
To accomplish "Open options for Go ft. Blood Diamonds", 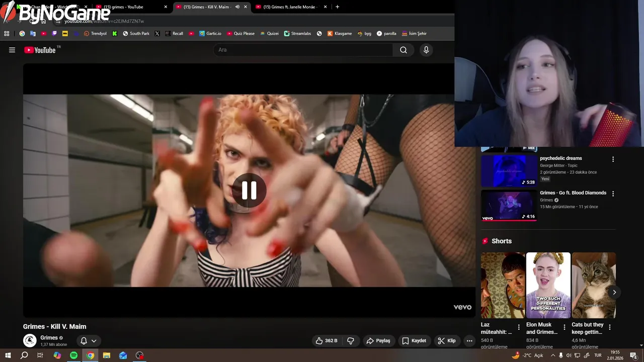I will [613, 194].
